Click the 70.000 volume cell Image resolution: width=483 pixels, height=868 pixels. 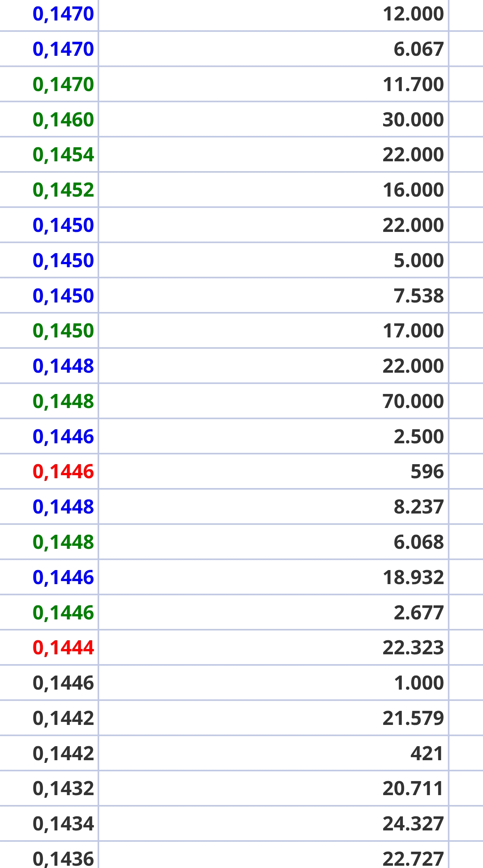[x=413, y=401]
